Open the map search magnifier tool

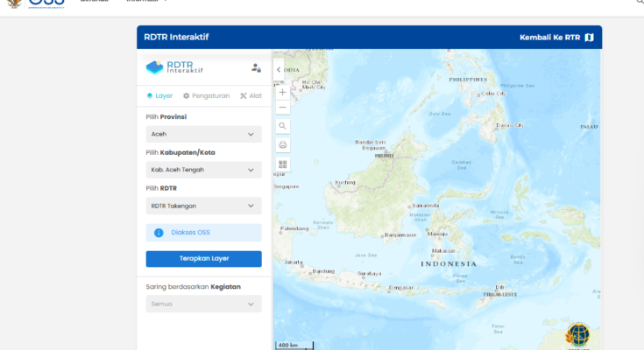pyautogui.click(x=282, y=126)
